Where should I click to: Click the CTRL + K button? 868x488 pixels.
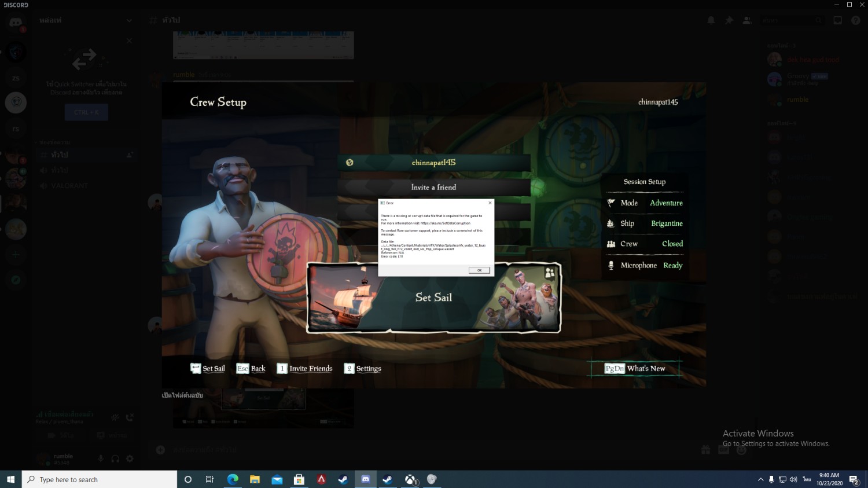click(86, 112)
